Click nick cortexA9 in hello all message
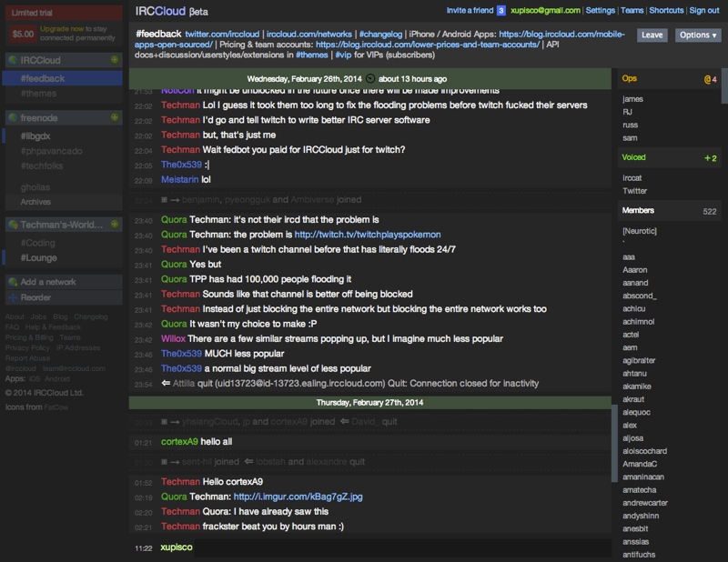Viewport: 728px width, 562px height. pos(179,442)
